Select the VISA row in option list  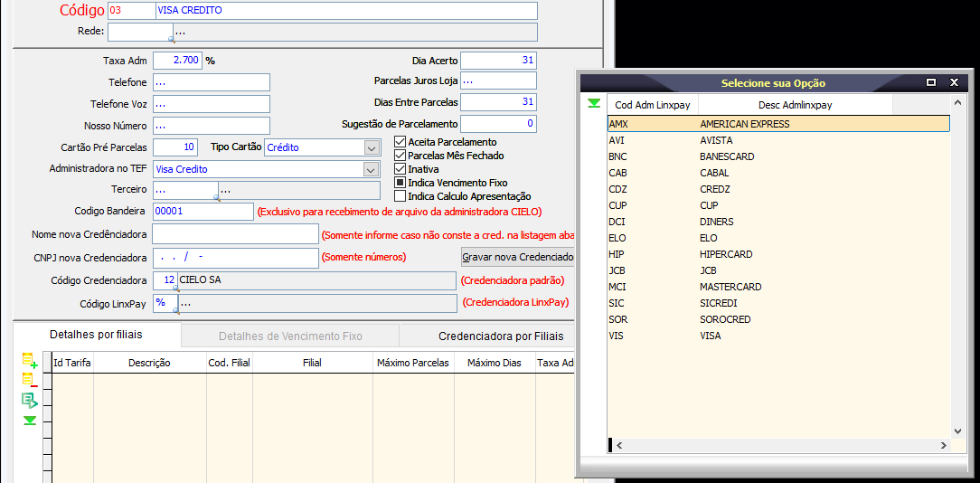(x=778, y=336)
